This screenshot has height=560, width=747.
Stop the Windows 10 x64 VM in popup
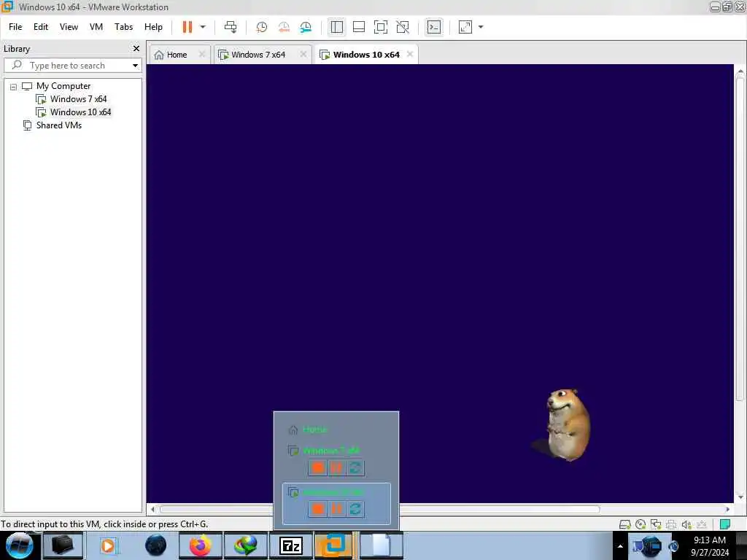pos(318,509)
